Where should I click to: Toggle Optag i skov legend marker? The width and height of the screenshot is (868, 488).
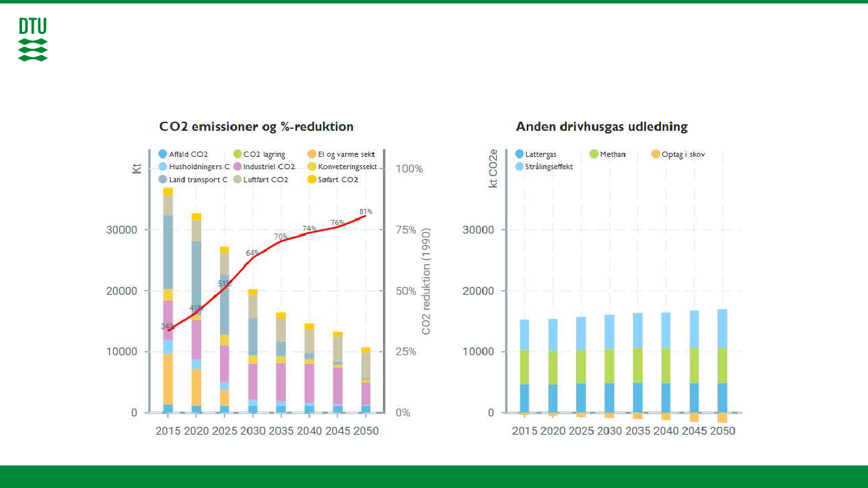656,154
